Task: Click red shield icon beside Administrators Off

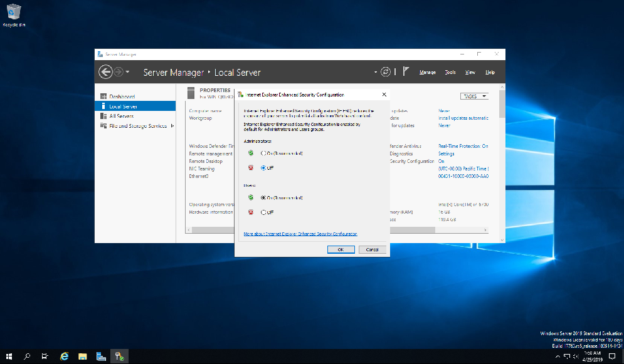Action: pos(251,168)
